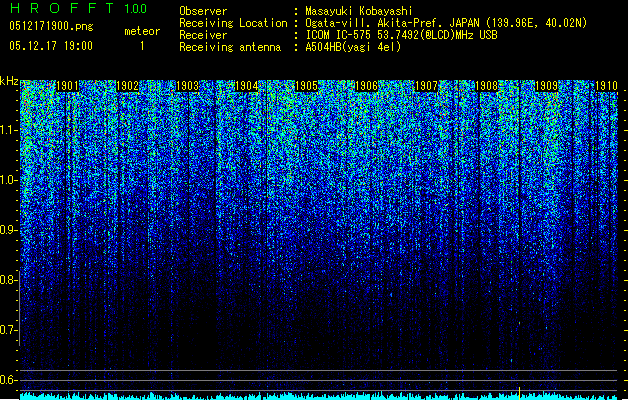Click the date stamp 05.12.17 19:00
This screenshot has width=629, height=400.
click(x=51, y=46)
